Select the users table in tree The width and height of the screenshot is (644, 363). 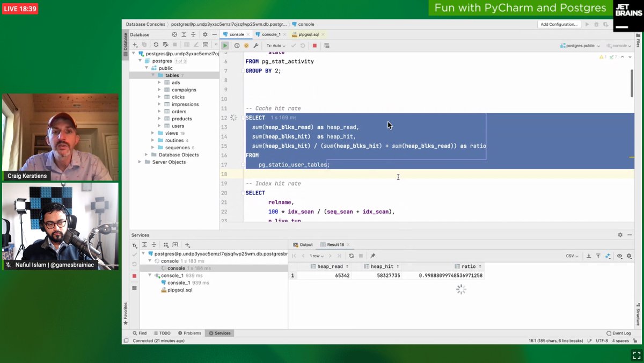pyautogui.click(x=178, y=126)
